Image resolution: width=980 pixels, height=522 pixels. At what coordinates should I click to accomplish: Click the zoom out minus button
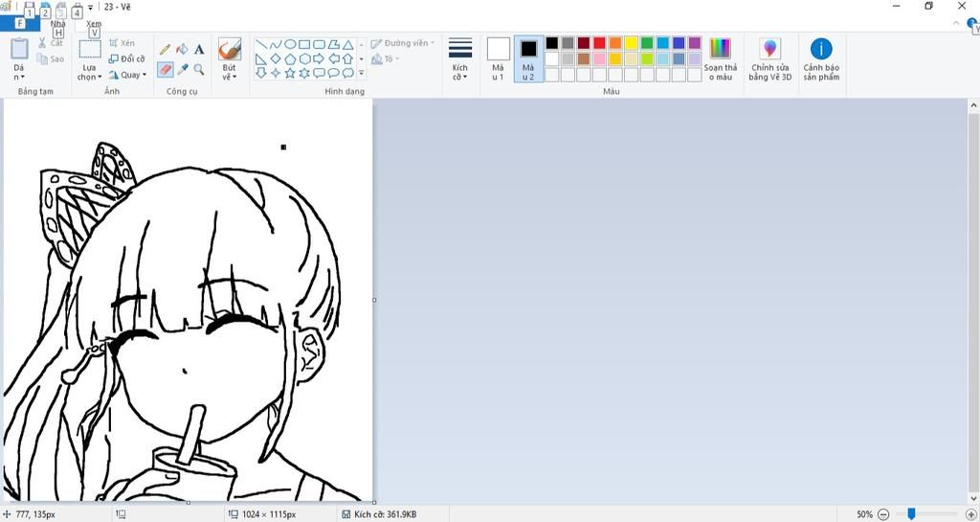pyautogui.click(x=883, y=514)
